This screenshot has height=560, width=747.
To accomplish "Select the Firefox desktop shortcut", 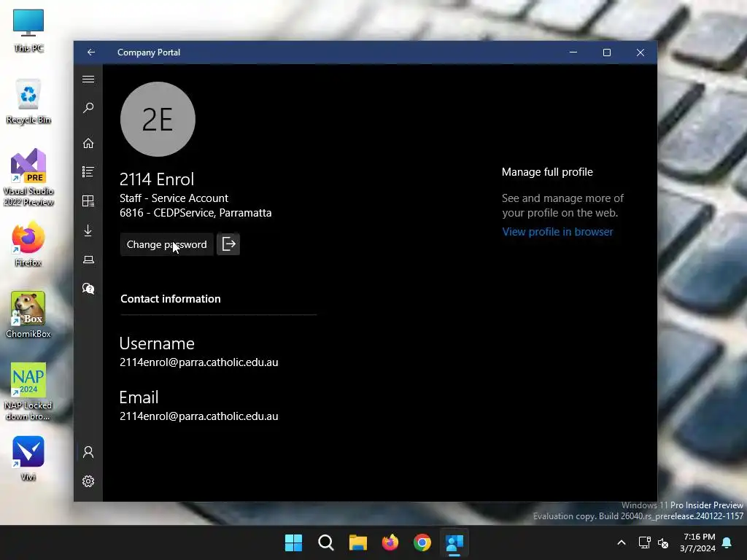I will click(x=28, y=244).
